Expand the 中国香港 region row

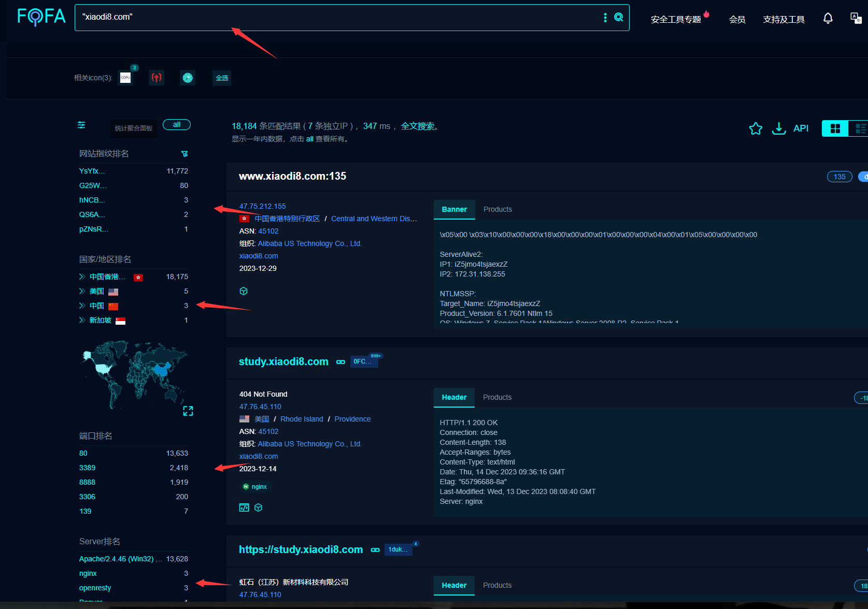point(82,277)
